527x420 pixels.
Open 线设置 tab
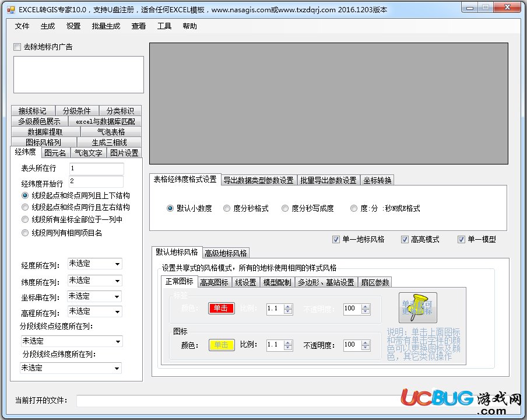click(x=245, y=282)
